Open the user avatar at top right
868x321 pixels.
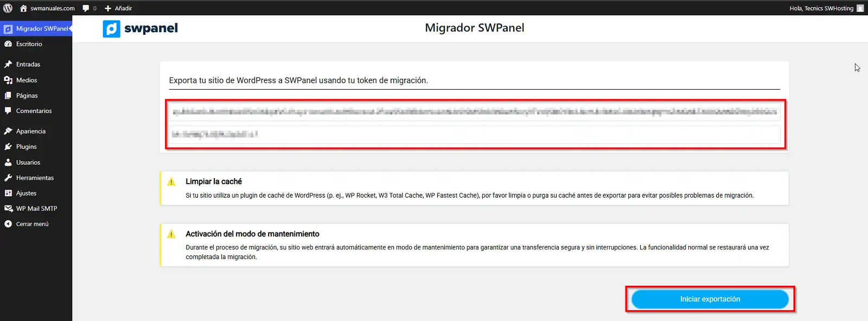coord(860,8)
